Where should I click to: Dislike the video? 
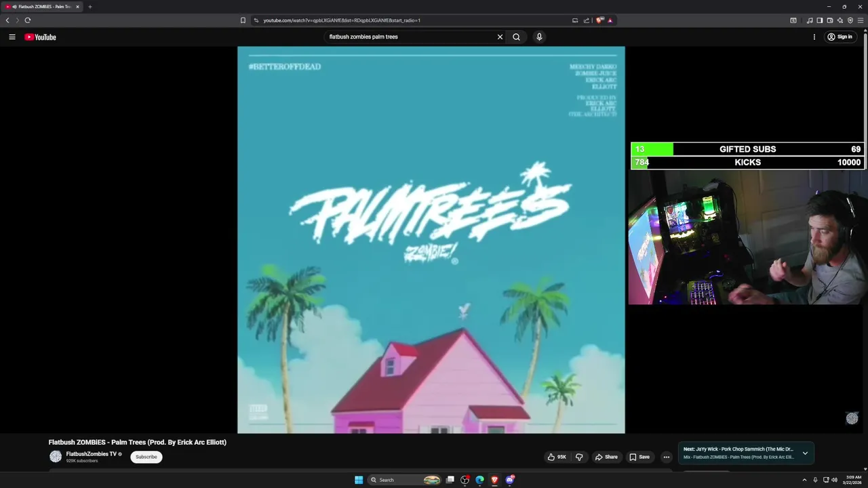click(579, 457)
